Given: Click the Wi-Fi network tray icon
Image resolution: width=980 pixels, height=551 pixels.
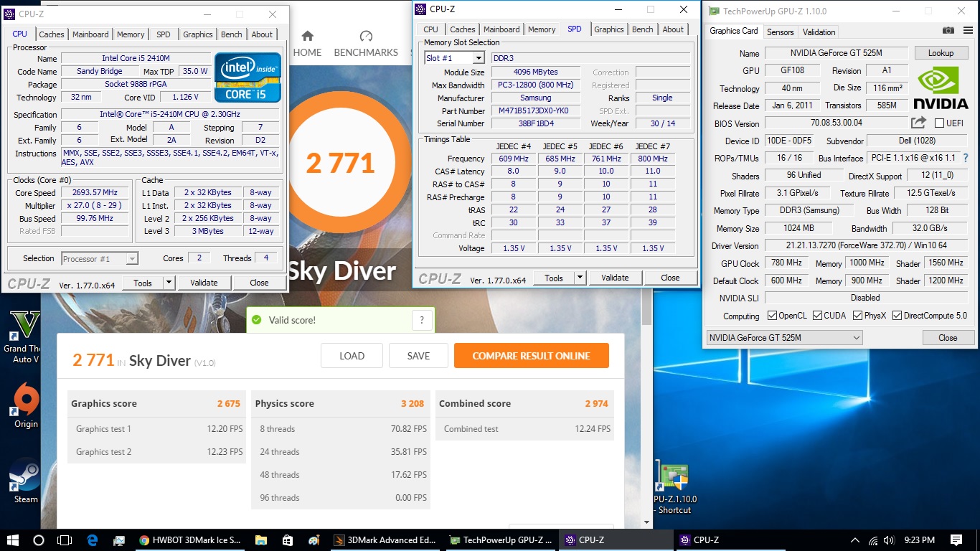Looking at the screenshot, I should click(872, 540).
